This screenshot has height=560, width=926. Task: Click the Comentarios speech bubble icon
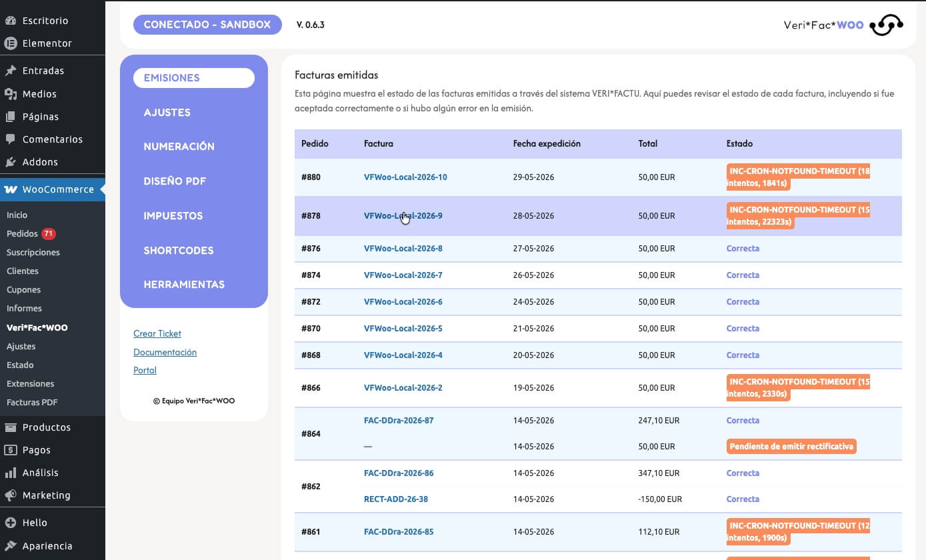pyautogui.click(x=11, y=139)
